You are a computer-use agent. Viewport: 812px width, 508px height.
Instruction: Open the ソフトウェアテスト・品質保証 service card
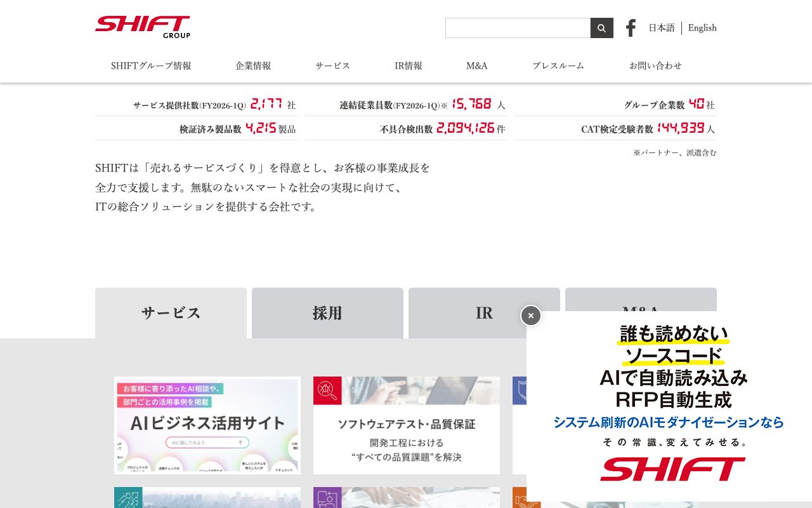[406, 425]
